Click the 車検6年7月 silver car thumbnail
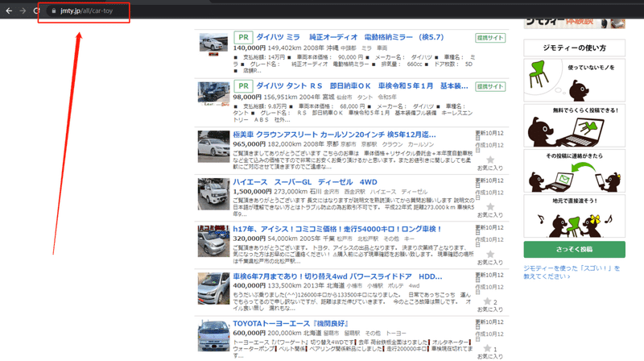Screen dimensions: 644x361 [x=213, y=288]
